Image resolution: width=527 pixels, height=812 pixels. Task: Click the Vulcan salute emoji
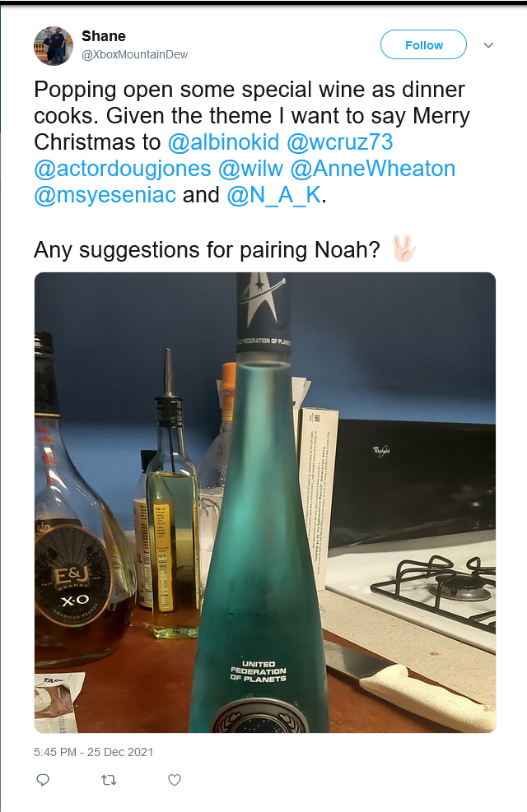pos(403,249)
